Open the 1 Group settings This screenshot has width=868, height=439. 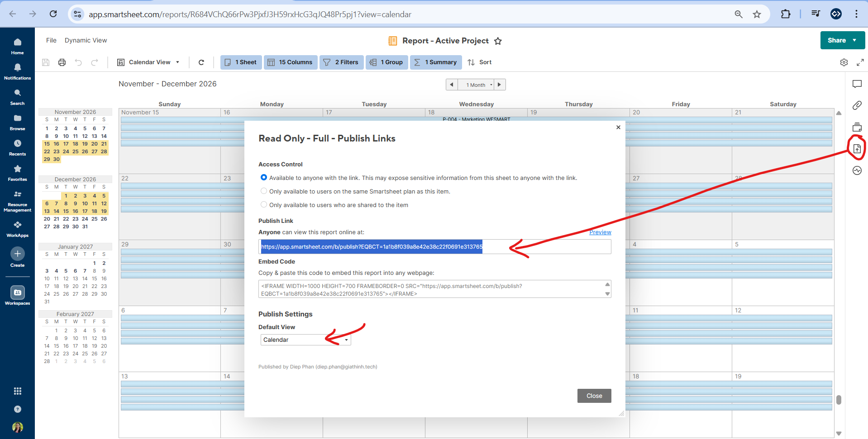click(387, 62)
